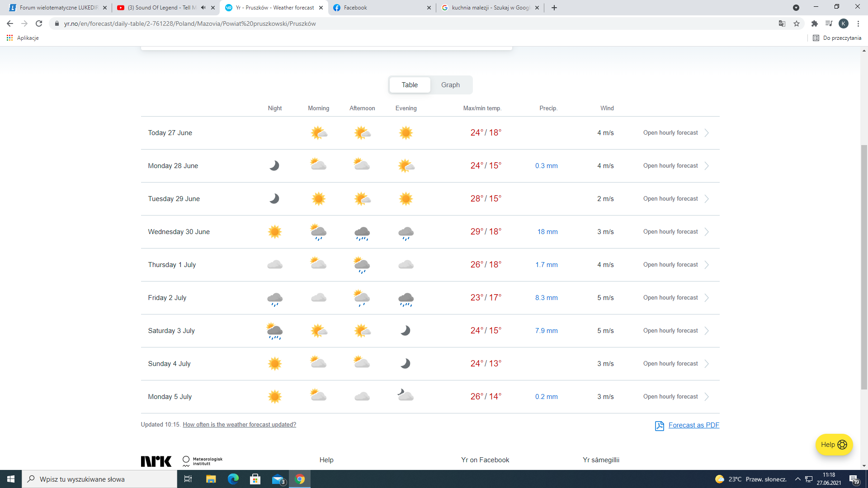
Task: Open Microsoft Edge from the taskbar
Action: coord(233,479)
